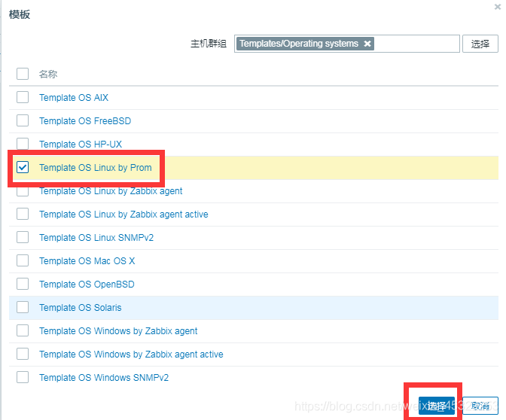Uncheck Template OS Linux by Prom checkbox
This screenshot has width=506, height=420.
[23, 167]
